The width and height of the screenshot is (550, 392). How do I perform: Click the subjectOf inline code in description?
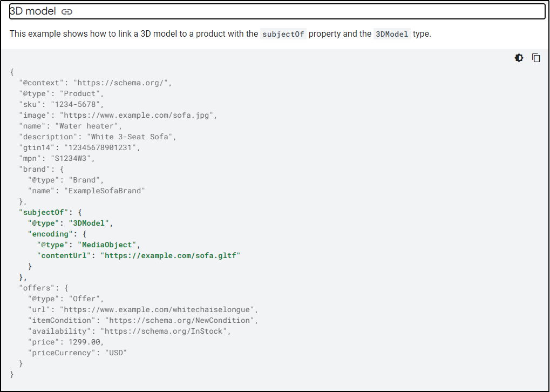[283, 34]
